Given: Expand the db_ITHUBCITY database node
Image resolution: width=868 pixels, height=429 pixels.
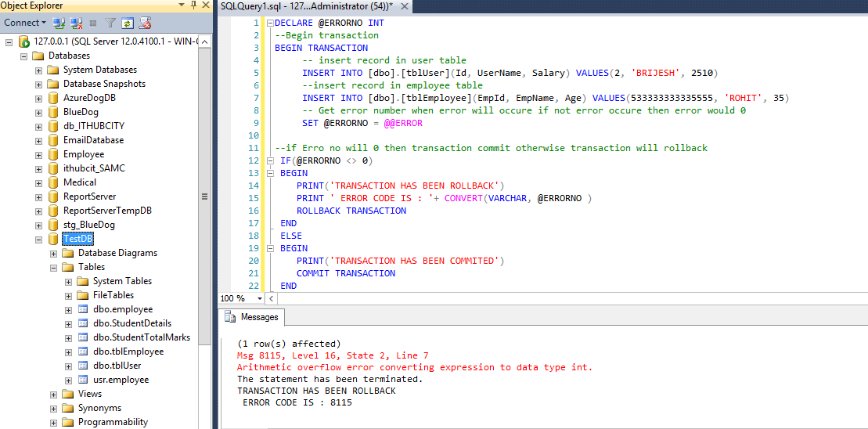Looking at the screenshot, I should click(x=38, y=126).
